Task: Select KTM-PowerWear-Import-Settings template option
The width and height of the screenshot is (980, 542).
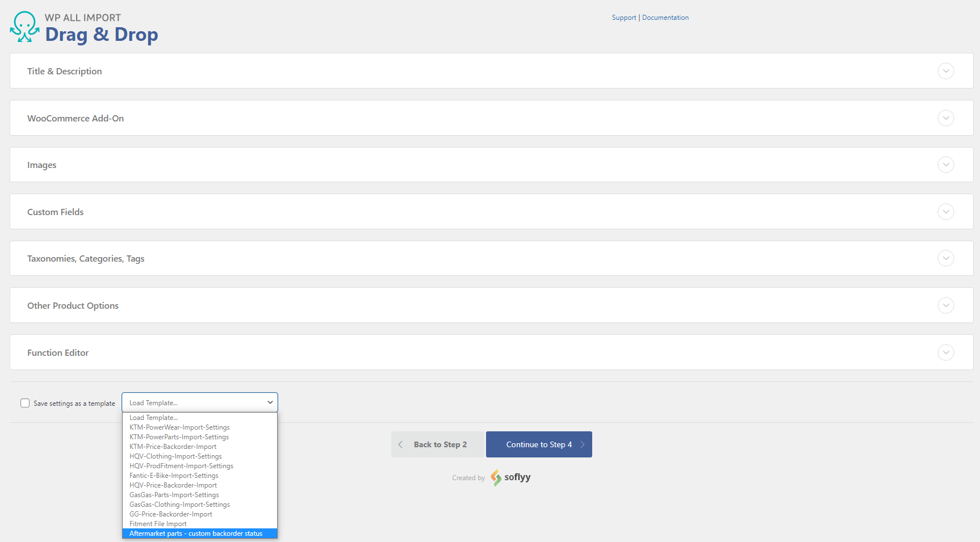Action: (x=179, y=427)
